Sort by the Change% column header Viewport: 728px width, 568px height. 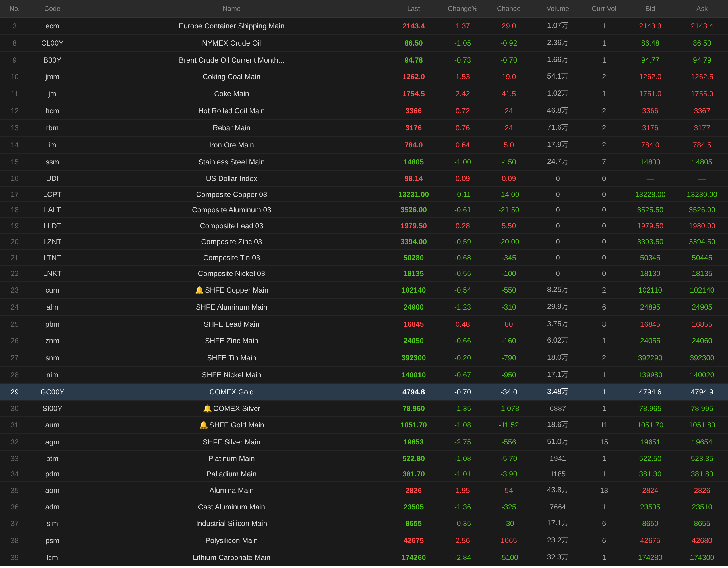462,9
